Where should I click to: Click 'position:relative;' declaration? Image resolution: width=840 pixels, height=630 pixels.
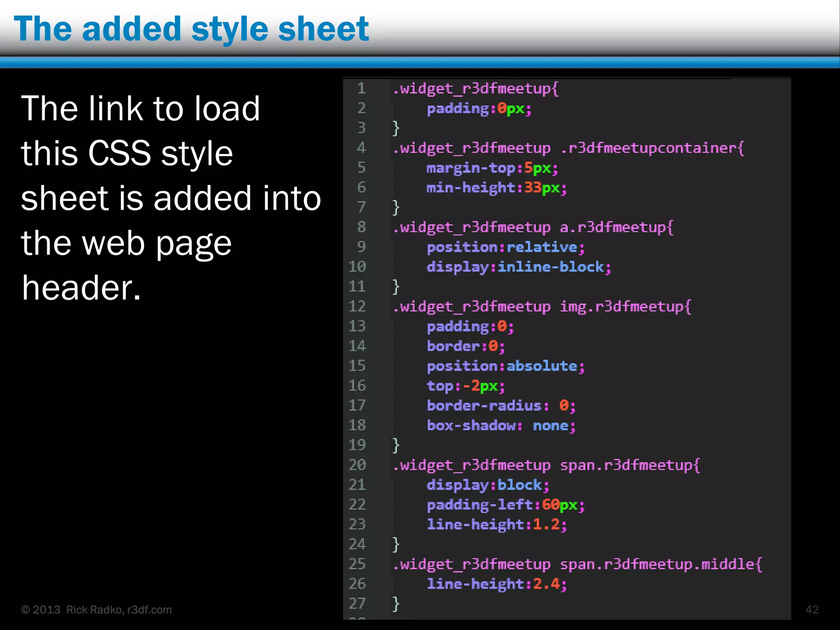coord(506,247)
